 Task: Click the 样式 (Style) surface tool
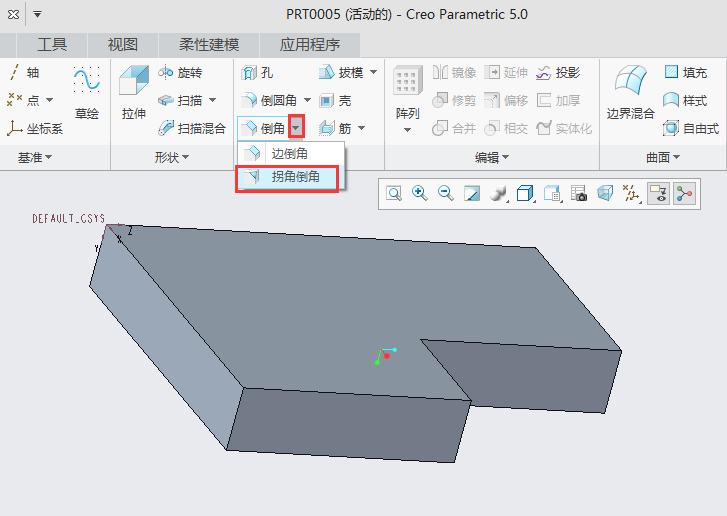685,100
